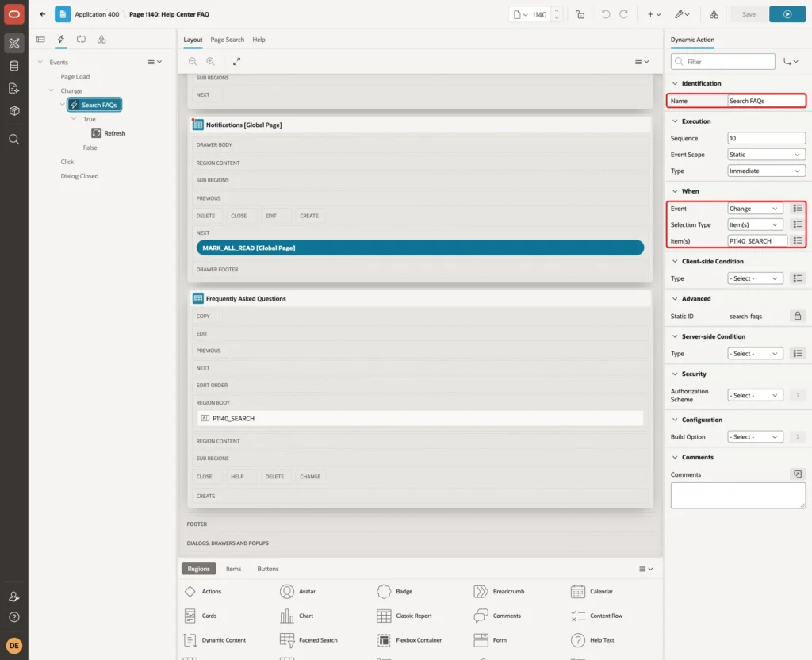
Task: Open Selection Type picker list icon
Action: click(x=798, y=224)
